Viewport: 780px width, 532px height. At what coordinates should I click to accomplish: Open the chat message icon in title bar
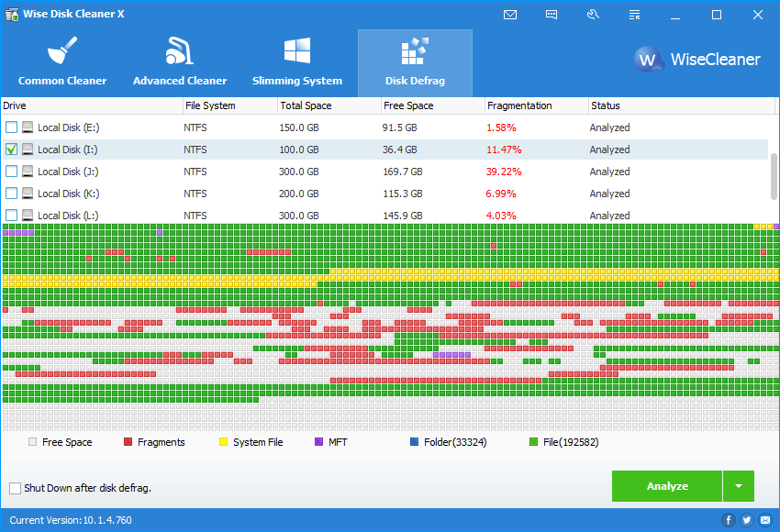(552, 15)
